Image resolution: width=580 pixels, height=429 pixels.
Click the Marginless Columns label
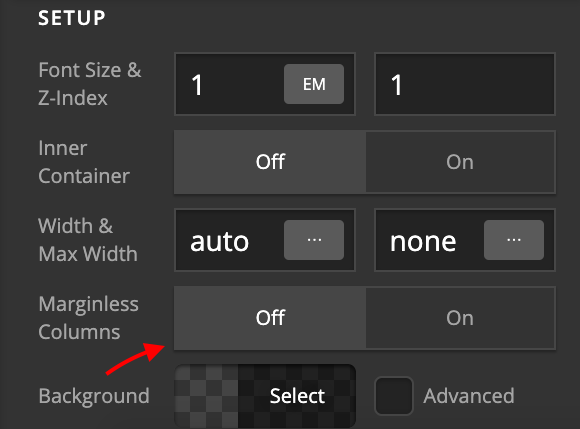[88, 318]
